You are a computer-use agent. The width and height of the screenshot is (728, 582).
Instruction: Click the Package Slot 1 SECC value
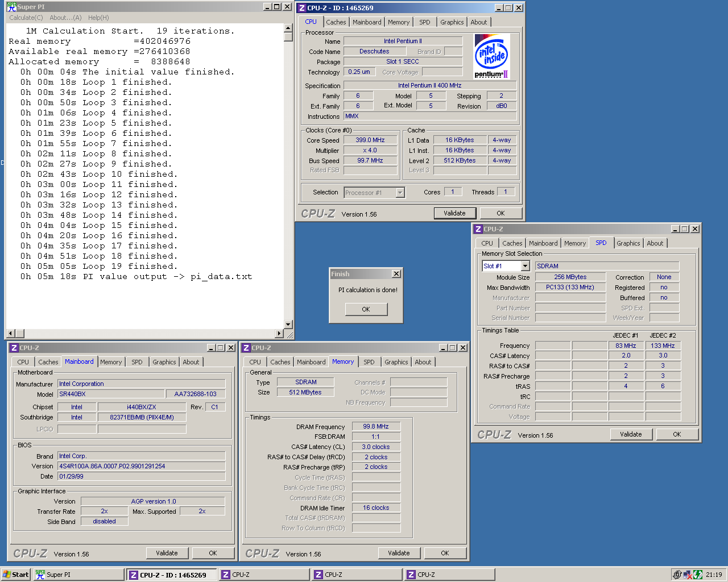(403, 61)
